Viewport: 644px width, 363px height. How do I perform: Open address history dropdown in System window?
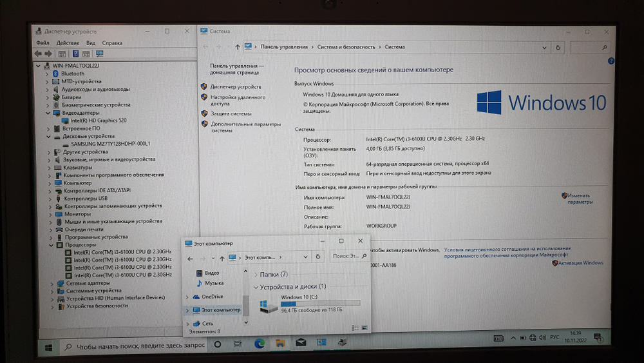(x=544, y=48)
